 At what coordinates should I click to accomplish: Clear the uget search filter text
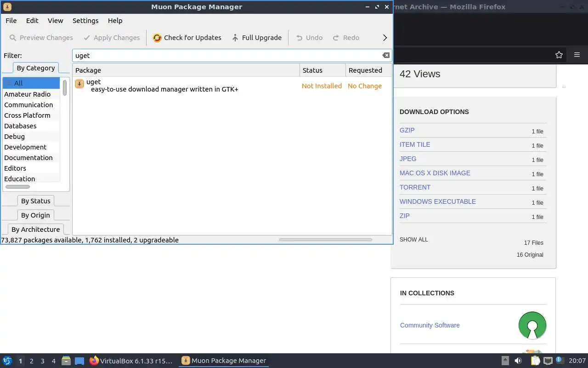pyautogui.click(x=386, y=55)
